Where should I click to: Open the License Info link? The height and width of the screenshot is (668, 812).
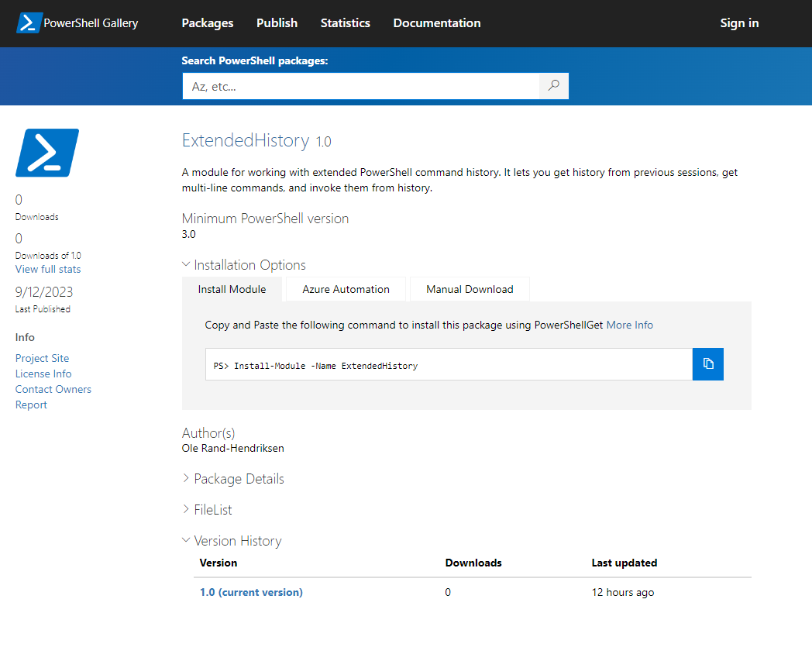tap(43, 374)
